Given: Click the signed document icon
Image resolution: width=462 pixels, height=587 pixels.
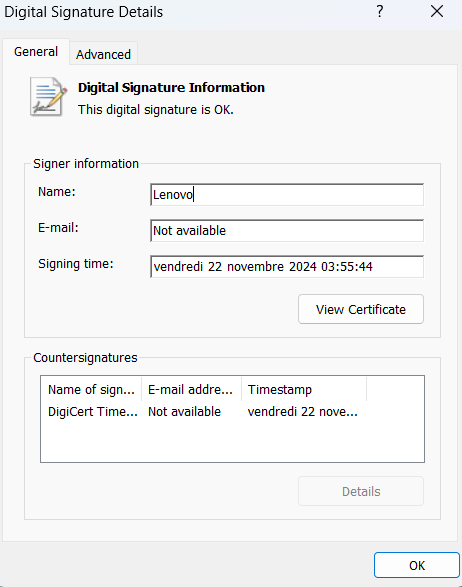Looking at the screenshot, I should click(x=48, y=97).
